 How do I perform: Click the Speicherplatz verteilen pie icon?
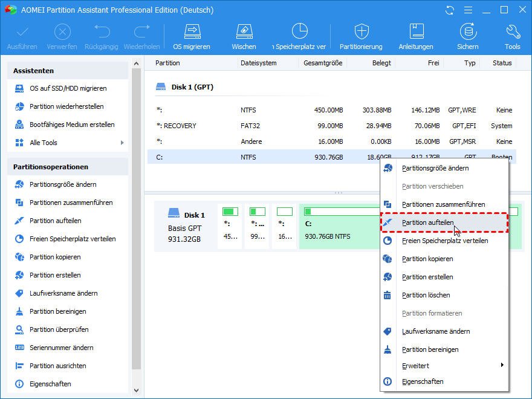pos(300,36)
